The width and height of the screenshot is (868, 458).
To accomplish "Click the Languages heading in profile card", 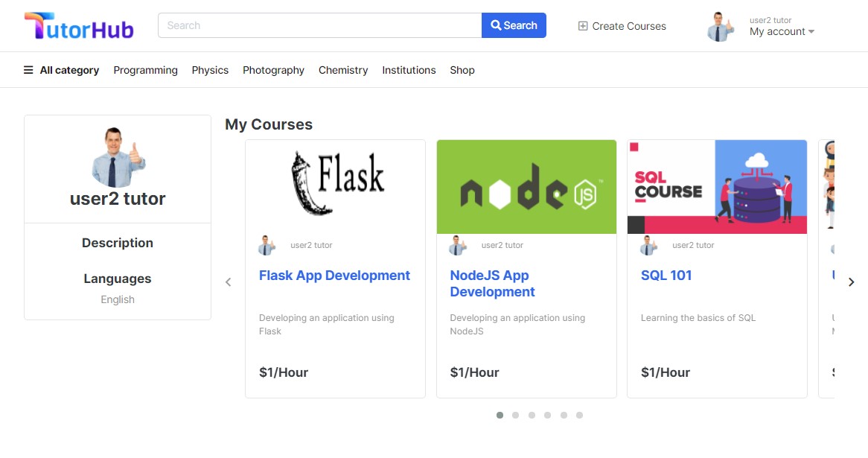I will pos(118,279).
